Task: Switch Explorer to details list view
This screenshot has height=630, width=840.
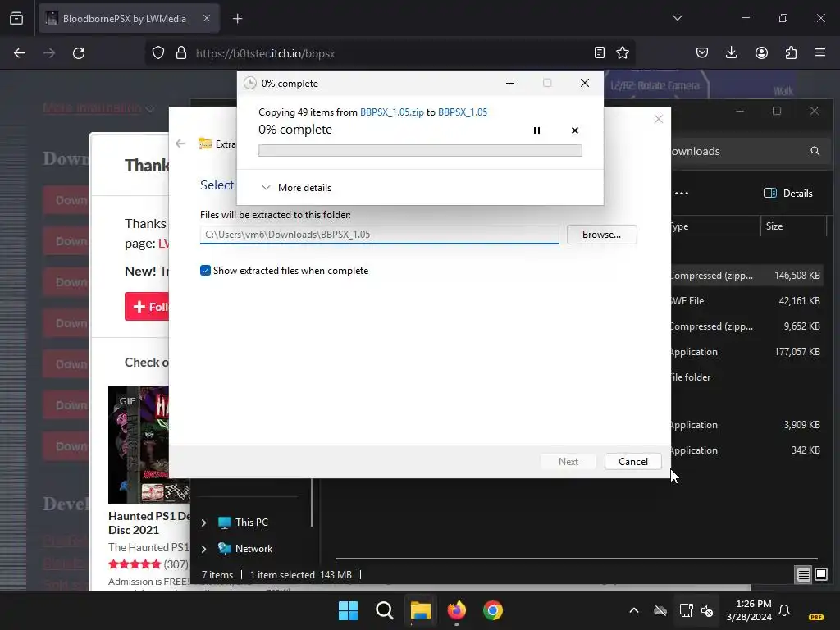Action: tap(804, 575)
